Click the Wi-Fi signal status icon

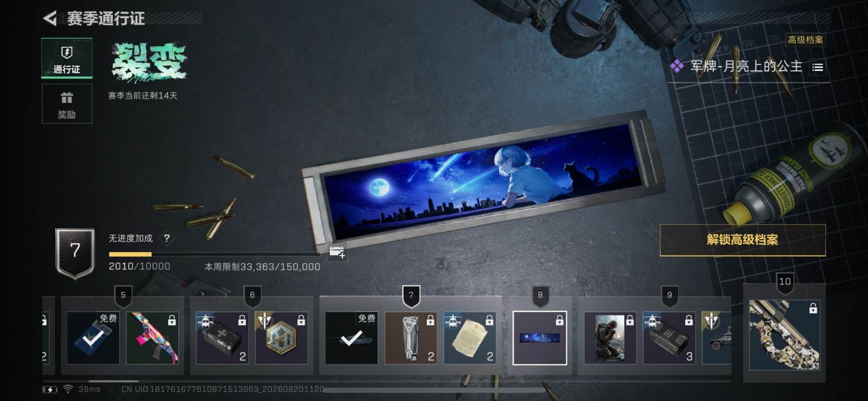pyautogui.click(x=68, y=389)
